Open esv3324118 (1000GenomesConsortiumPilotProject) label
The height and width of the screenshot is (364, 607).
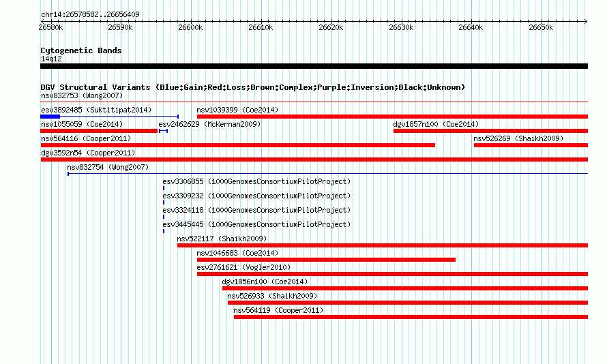tap(256, 210)
